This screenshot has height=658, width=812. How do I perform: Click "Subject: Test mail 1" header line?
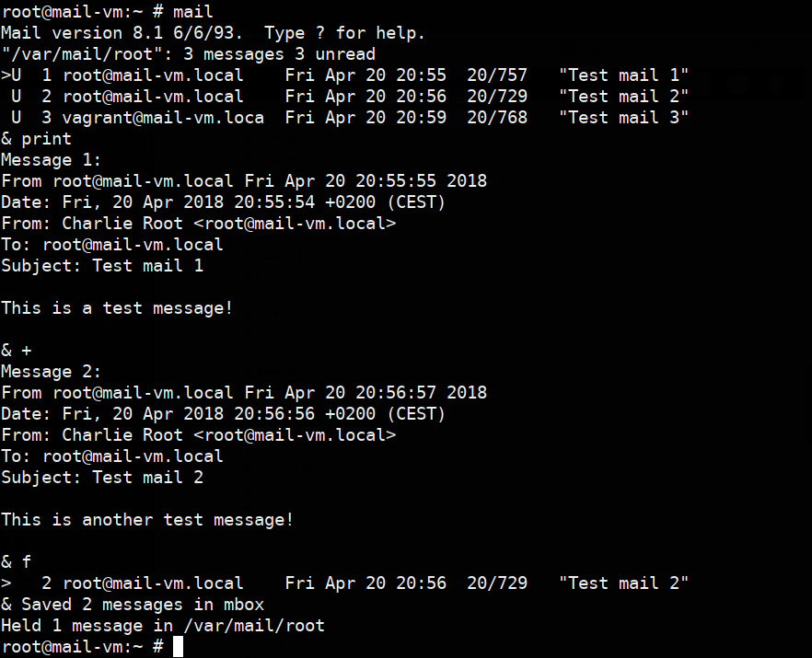(x=102, y=266)
